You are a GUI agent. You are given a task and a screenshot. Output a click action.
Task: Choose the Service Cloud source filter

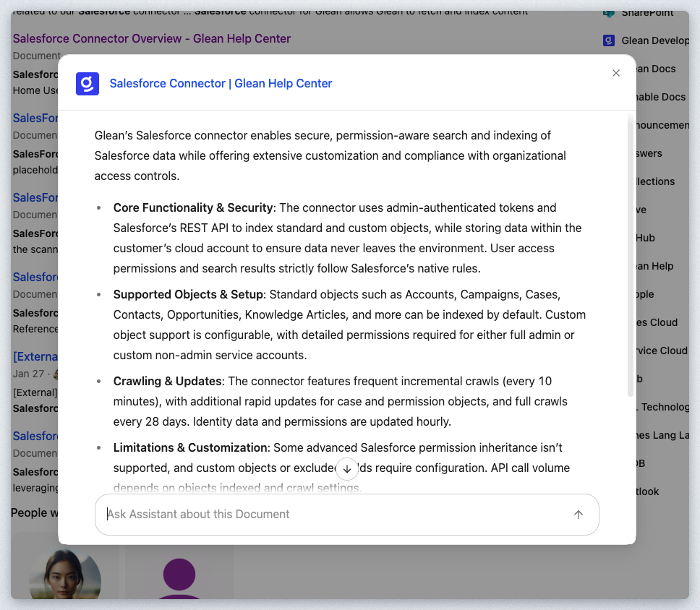click(661, 351)
